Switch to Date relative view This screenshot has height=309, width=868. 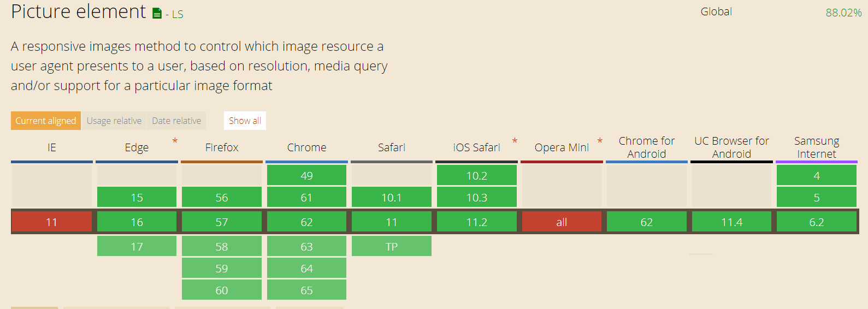[176, 121]
